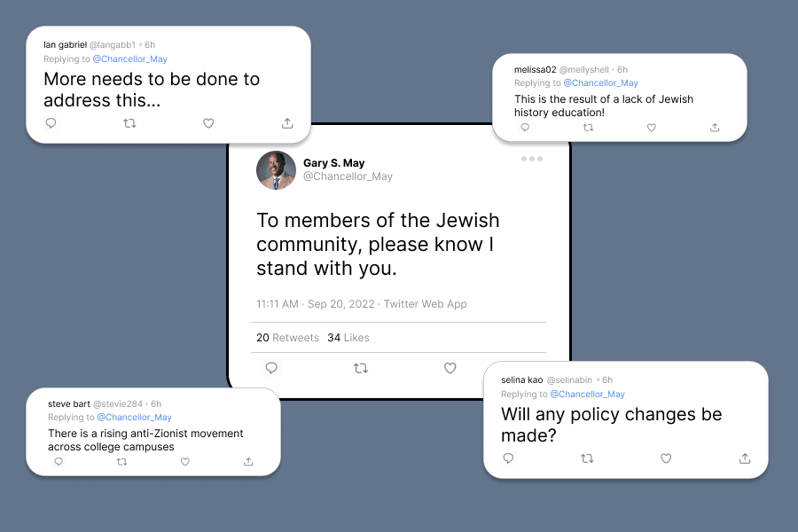Reply to Ian Gabriel's tweet
The image size is (798, 532).
(x=51, y=123)
